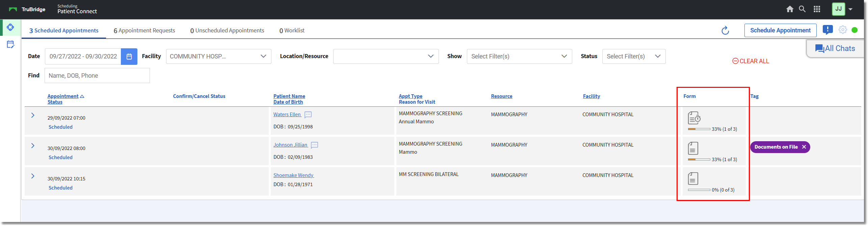Open settings gear icon
868x226 pixels.
(x=843, y=30)
